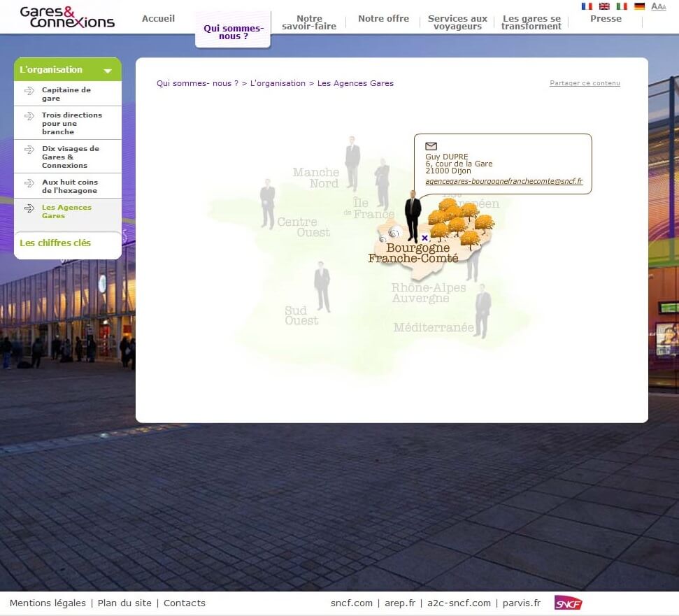The image size is (679, 616).
Task: Visit parvis.fr footer link
Action: tap(522, 603)
